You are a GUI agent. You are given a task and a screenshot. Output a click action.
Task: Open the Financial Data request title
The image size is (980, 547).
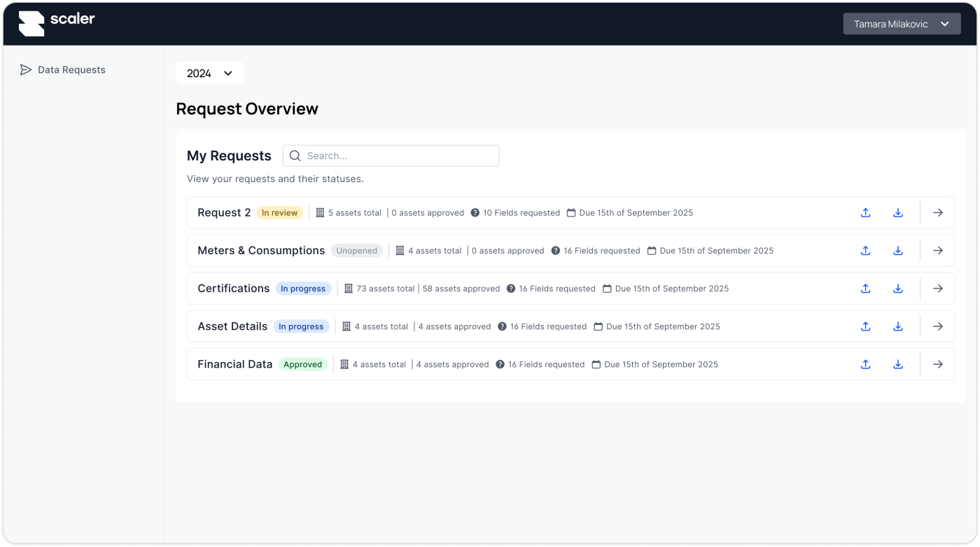click(x=234, y=364)
